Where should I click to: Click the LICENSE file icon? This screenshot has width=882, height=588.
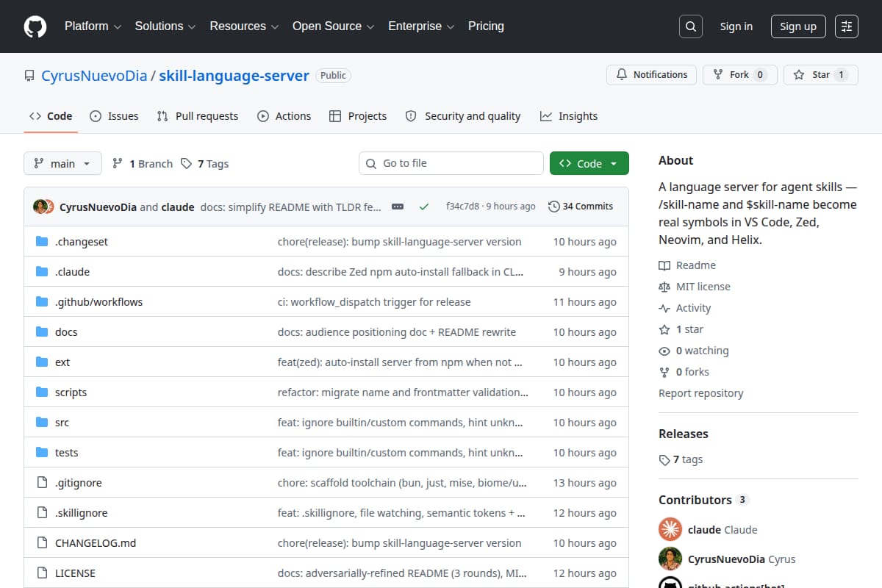(x=42, y=573)
